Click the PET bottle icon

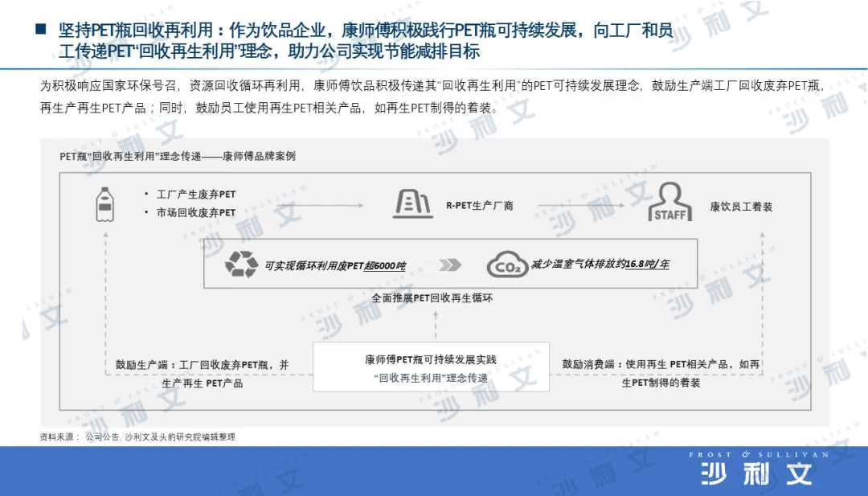[104, 204]
